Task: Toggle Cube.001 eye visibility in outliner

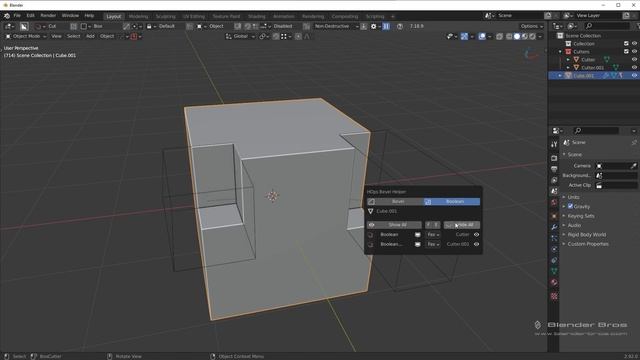Action: tap(634, 76)
